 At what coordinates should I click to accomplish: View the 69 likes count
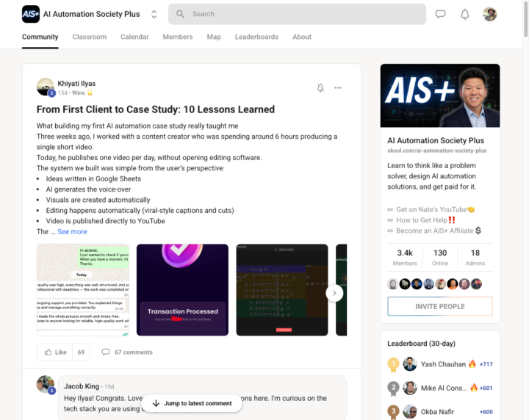point(81,352)
